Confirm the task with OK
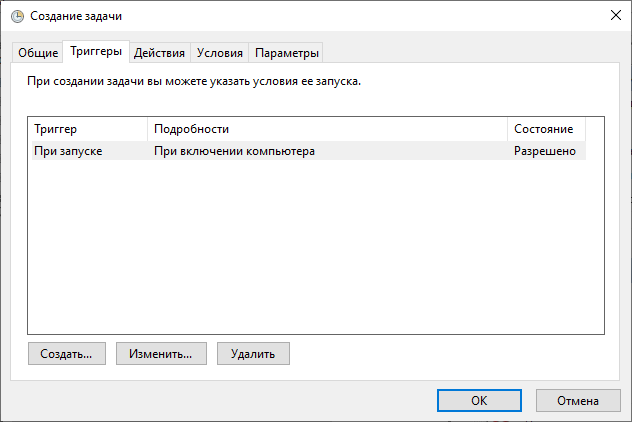This screenshot has width=632, height=422. pos(479,400)
